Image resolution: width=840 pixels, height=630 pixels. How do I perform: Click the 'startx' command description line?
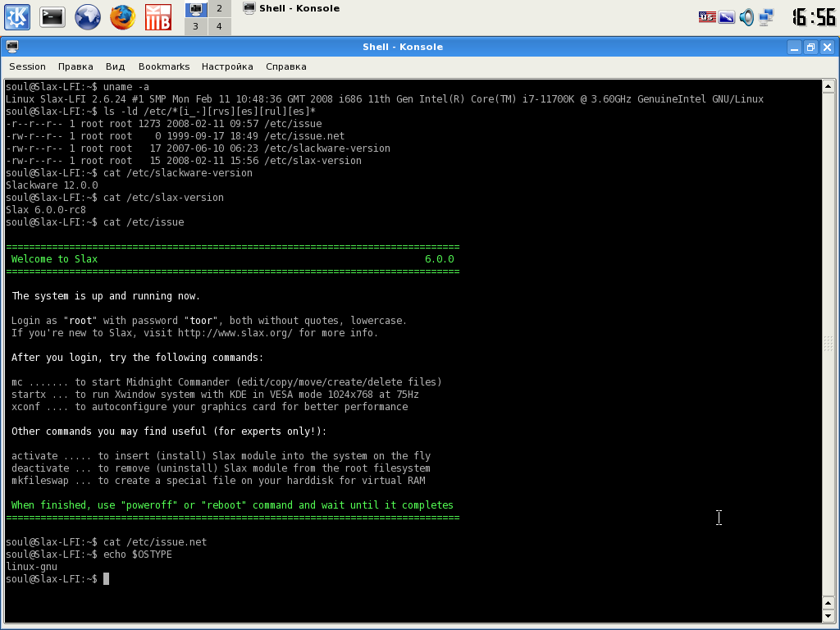click(216, 394)
